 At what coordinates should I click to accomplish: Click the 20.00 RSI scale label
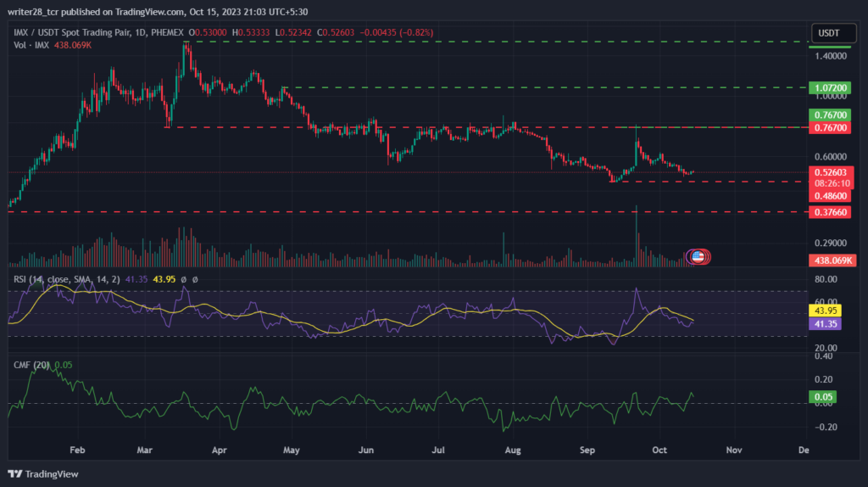pyautogui.click(x=826, y=348)
